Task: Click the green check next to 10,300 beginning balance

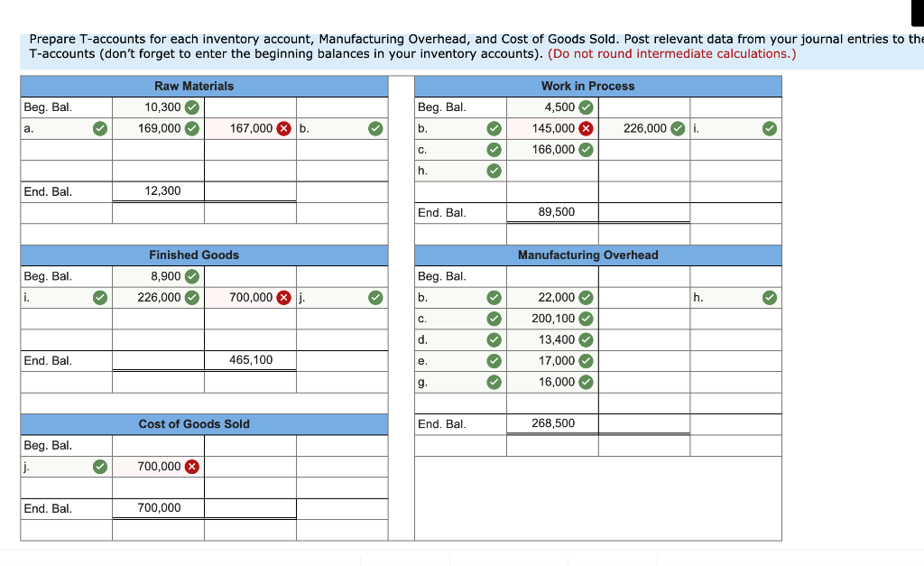Action: coord(192,107)
